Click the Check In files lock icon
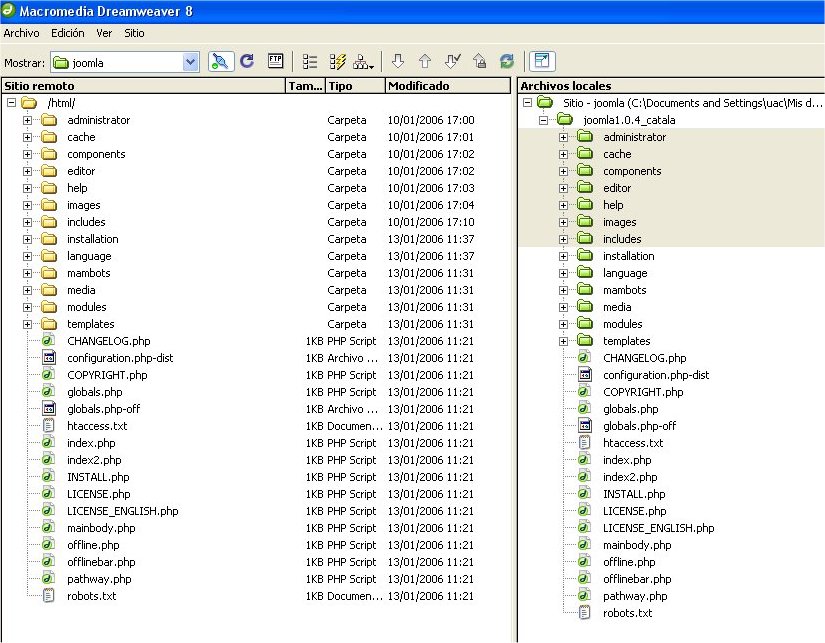Image resolution: width=825 pixels, height=643 pixels. point(479,61)
